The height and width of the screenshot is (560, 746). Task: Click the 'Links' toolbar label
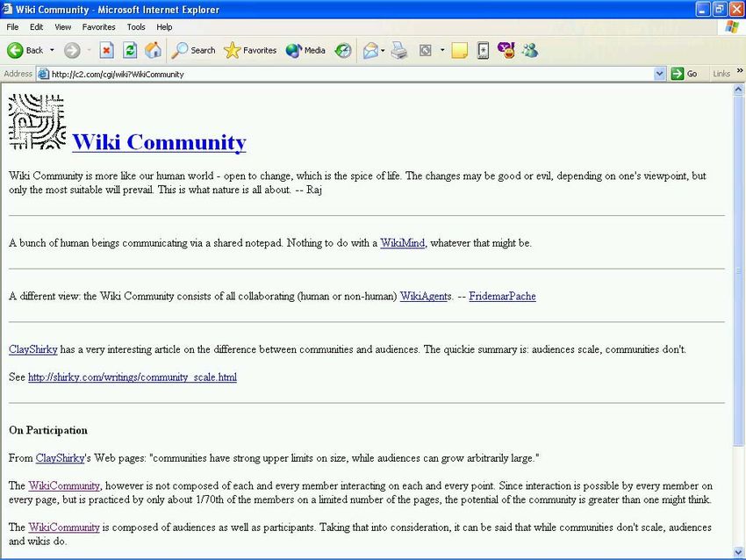(721, 74)
